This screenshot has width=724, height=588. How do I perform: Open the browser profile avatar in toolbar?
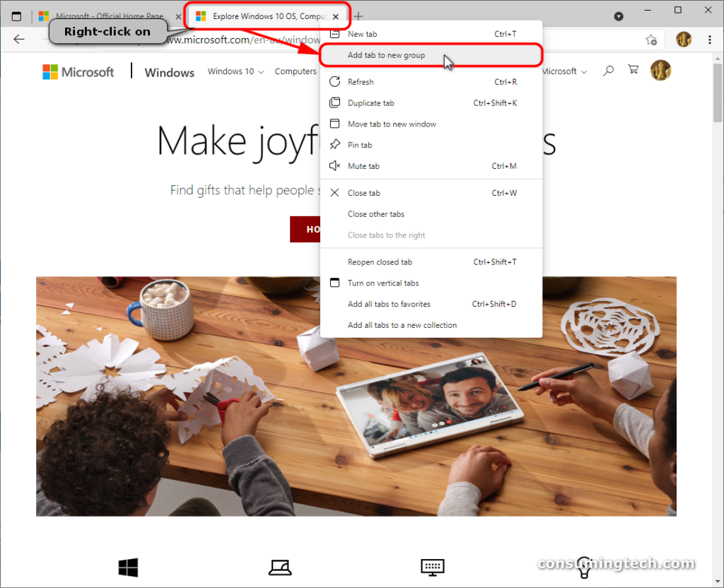point(684,40)
